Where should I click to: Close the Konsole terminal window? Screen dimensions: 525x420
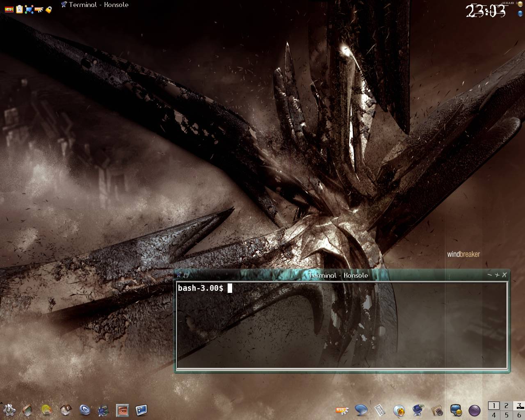click(504, 275)
